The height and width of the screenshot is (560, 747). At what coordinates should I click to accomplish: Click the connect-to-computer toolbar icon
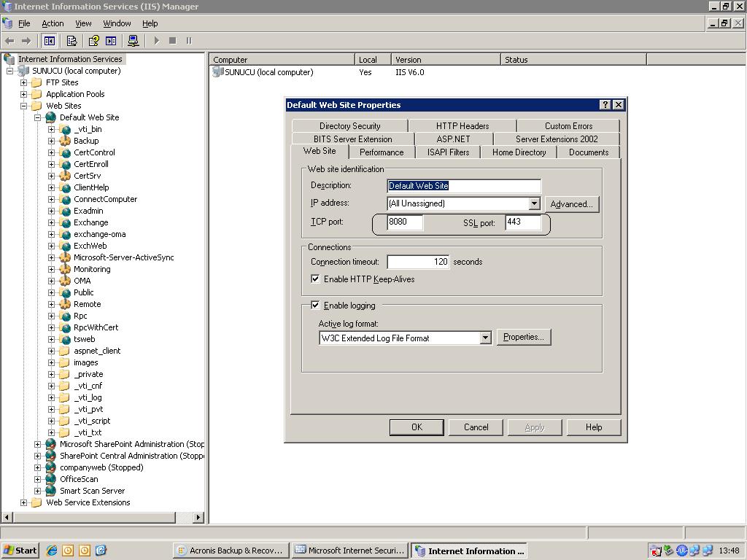pos(133,41)
